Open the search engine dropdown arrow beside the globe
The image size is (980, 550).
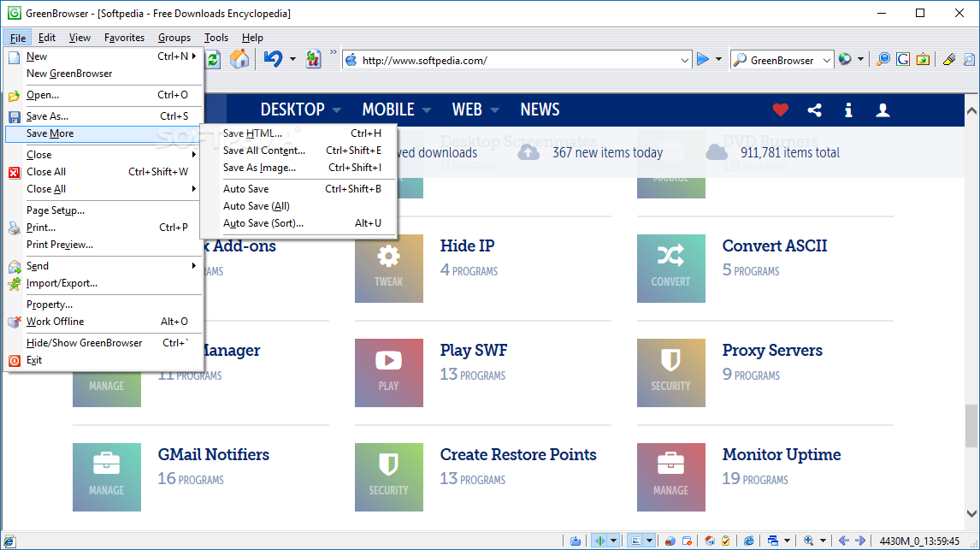tap(860, 60)
